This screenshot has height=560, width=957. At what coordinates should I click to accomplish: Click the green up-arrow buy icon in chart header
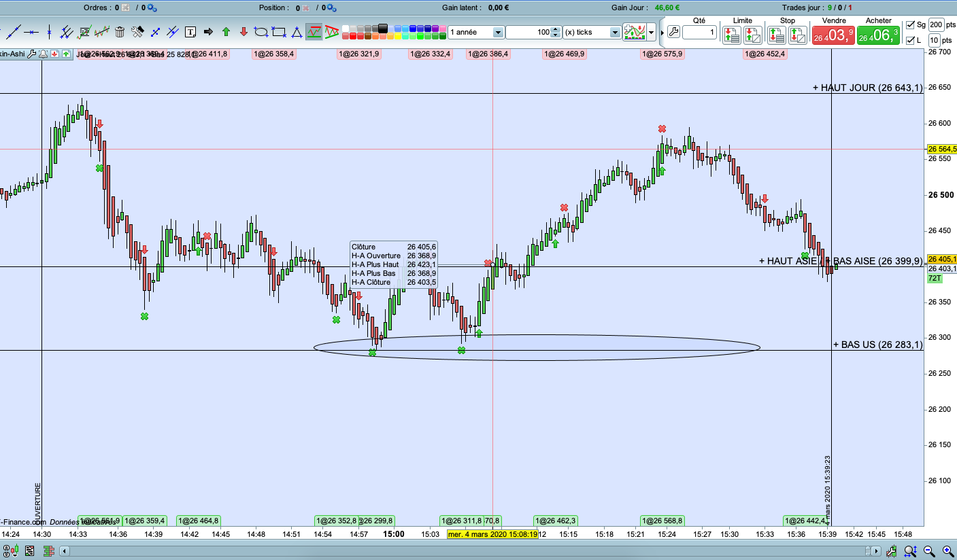66,54
